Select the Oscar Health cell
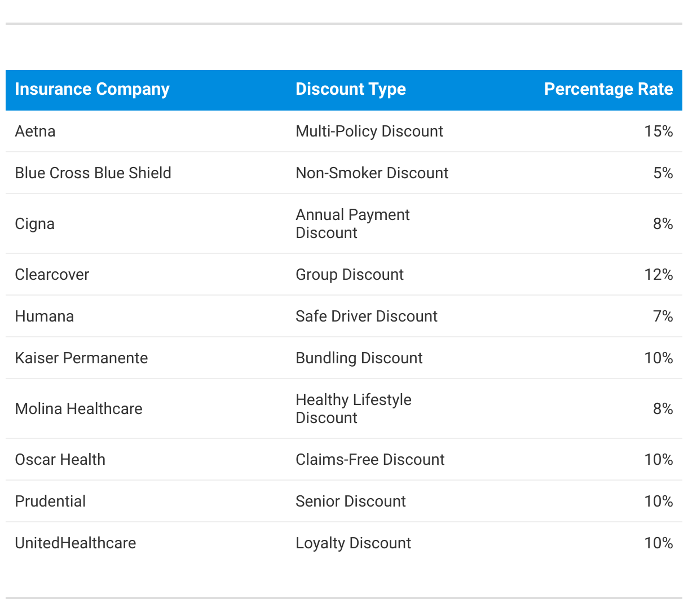The height and width of the screenshot is (616, 688). coord(60,460)
